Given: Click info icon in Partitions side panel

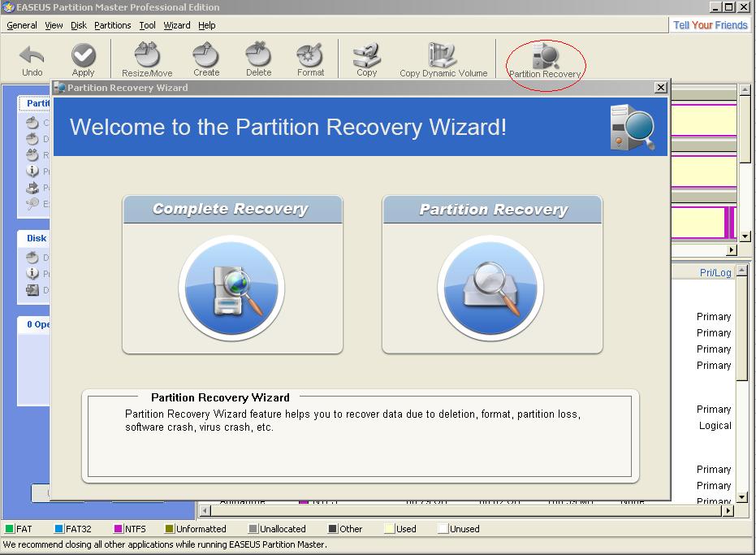Looking at the screenshot, I should (x=32, y=171).
